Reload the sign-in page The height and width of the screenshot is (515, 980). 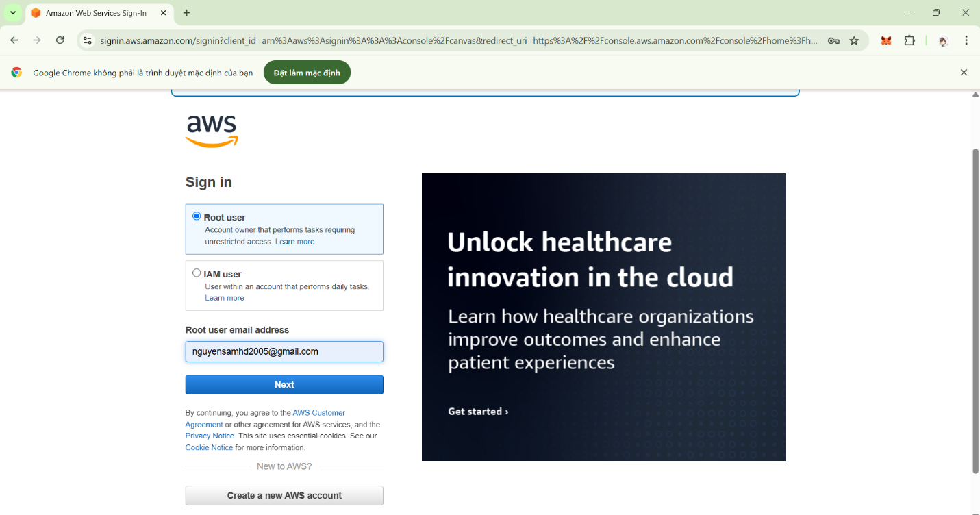coord(60,40)
